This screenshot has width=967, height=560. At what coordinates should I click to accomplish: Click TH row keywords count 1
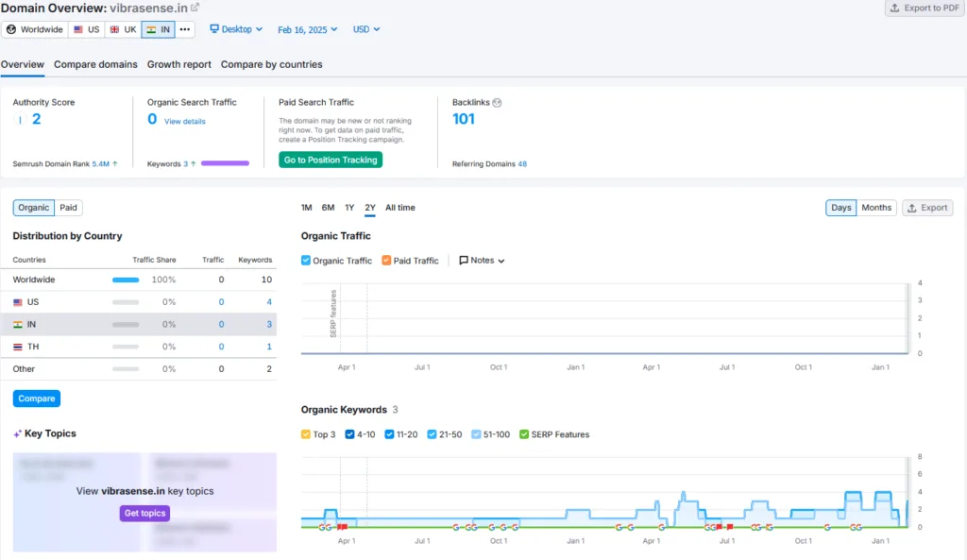click(269, 347)
